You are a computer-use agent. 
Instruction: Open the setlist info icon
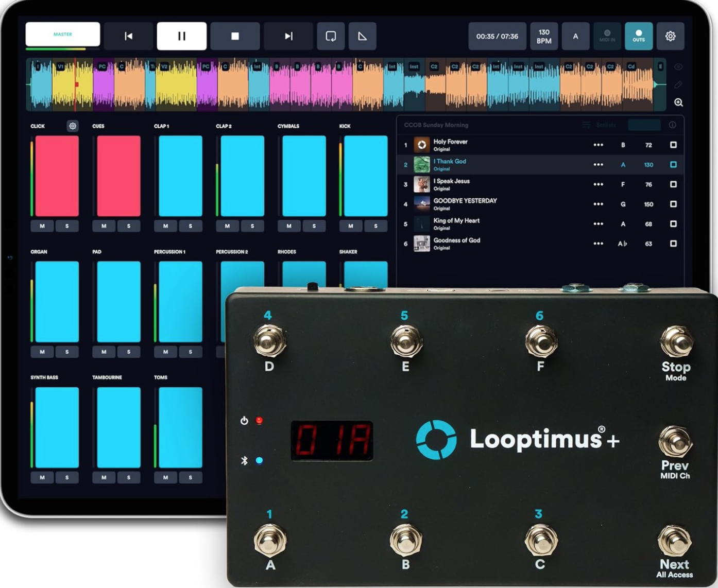pos(672,125)
